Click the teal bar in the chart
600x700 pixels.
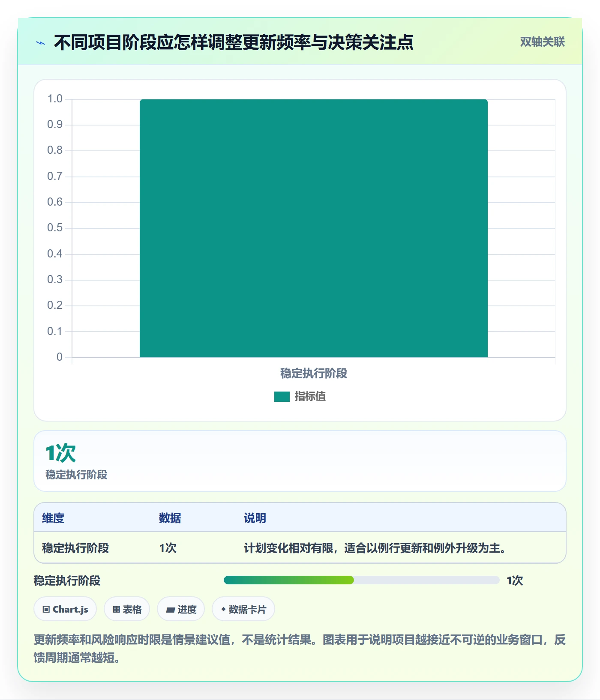pyautogui.click(x=314, y=228)
